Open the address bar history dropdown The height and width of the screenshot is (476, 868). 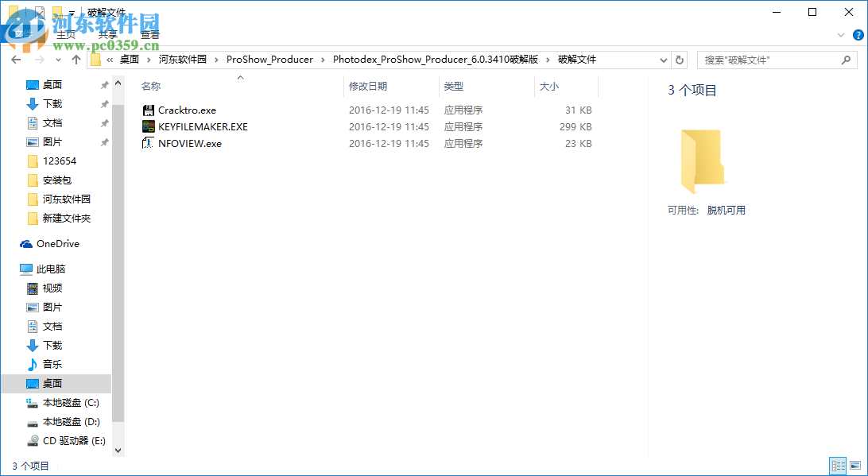coord(663,59)
